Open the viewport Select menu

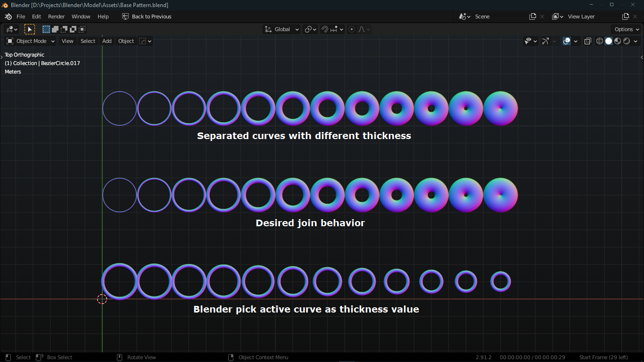click(88, 41)
